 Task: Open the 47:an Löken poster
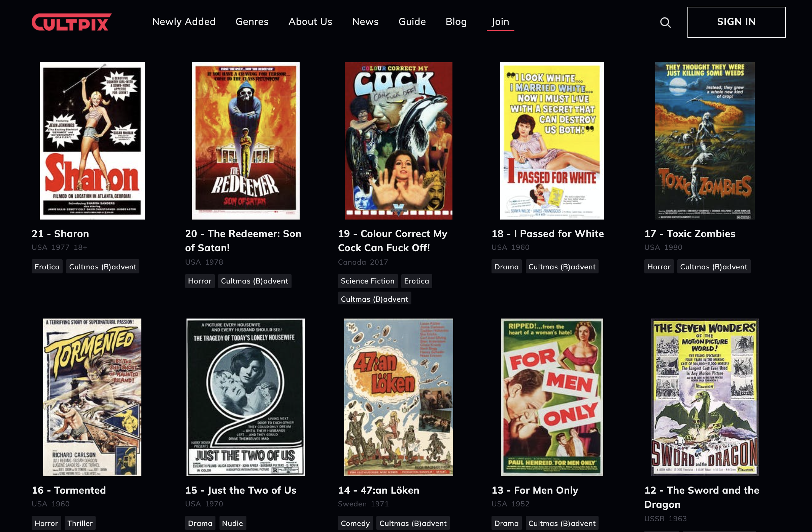pos(398,397)
